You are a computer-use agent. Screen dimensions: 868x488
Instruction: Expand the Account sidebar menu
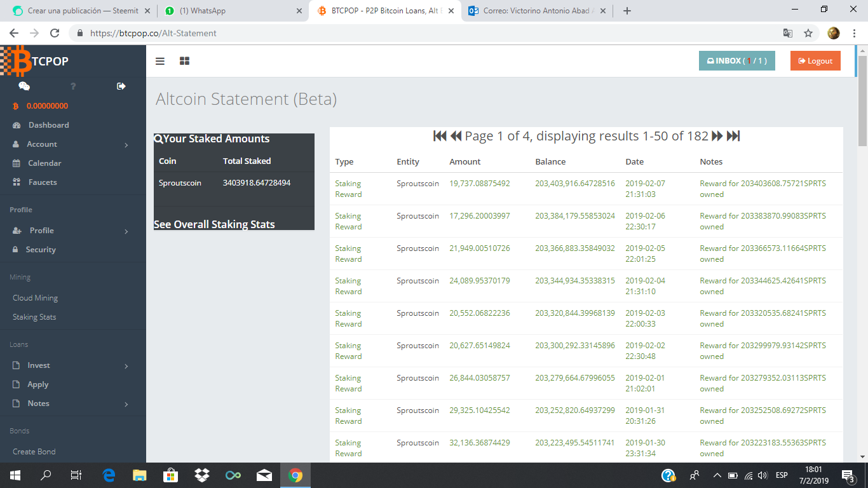(73, 144)
